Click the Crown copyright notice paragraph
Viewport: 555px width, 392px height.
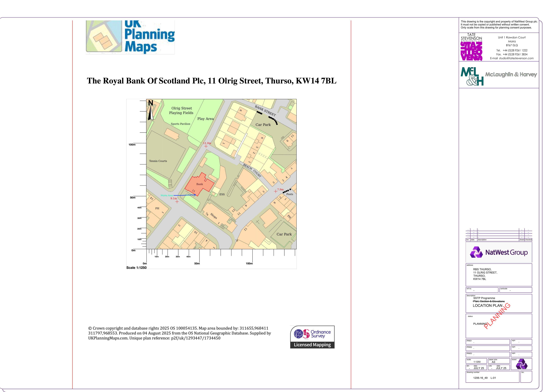180,333
